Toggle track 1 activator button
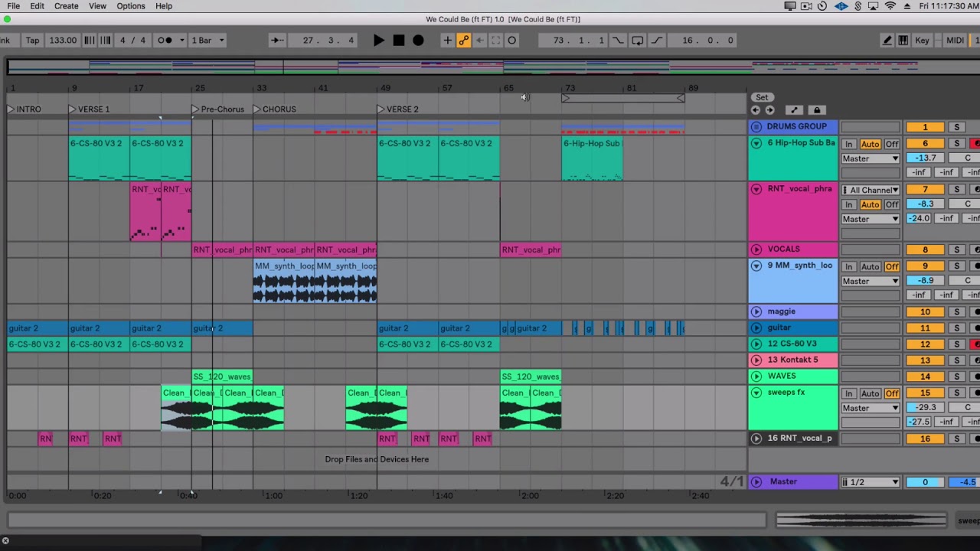This screenshot has width=980, height=551. [925, 127]
